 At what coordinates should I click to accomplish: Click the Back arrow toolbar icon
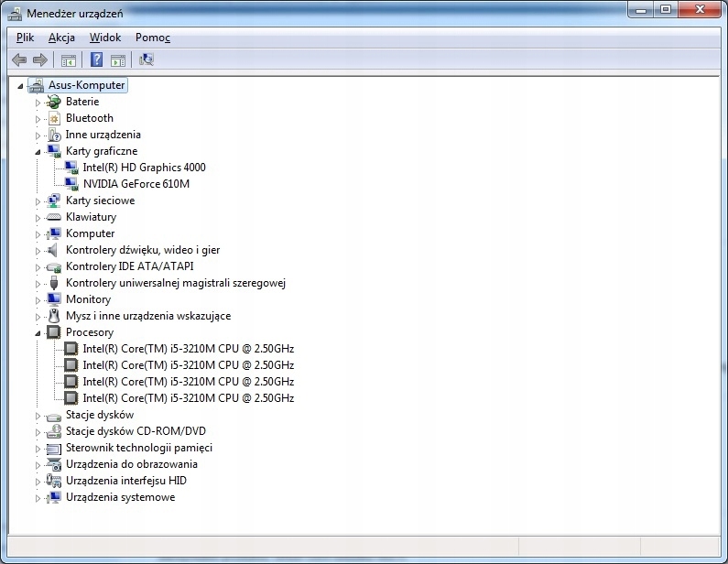19,60
